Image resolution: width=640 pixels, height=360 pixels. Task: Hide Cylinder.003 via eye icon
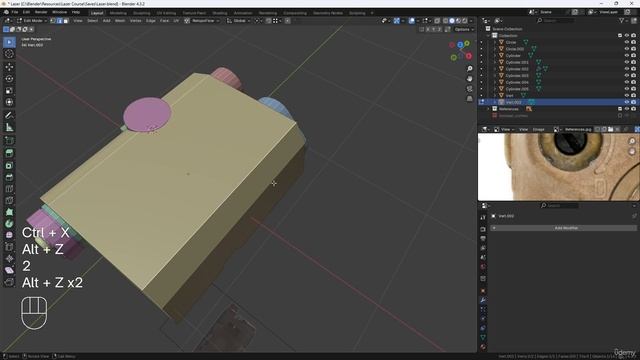(627, 76)
